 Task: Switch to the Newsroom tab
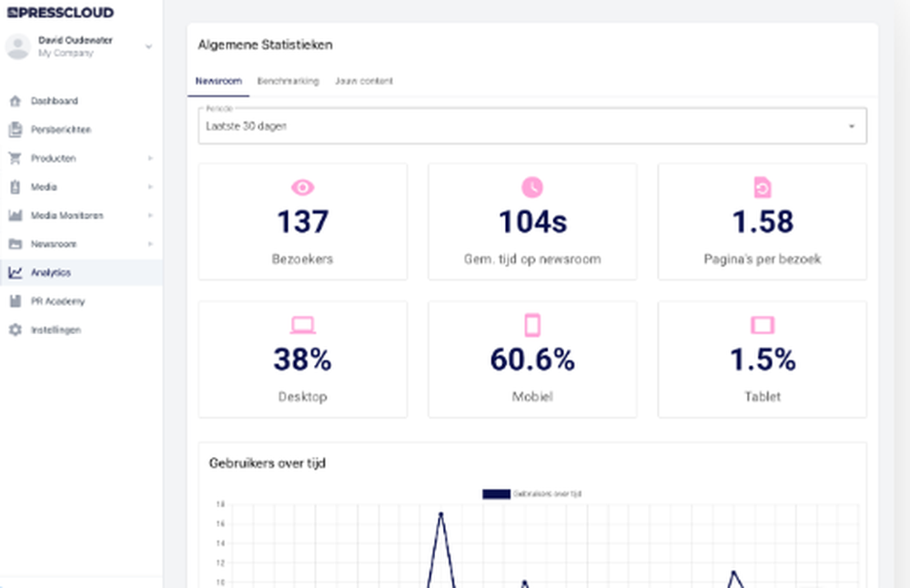218,81
